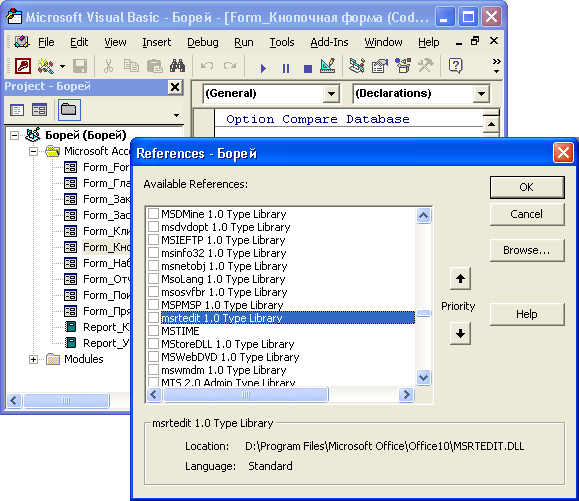Collapse the Microsoft Access class objects folder
This screenshot has height=501, width=579.
[x=33, y=151]
